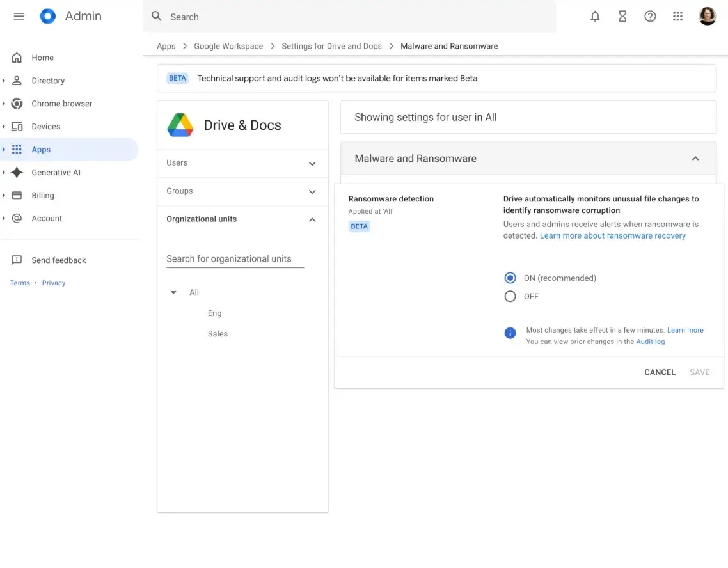Viewport: 728px width, 568px height.
Task: Select the OFF radio button
Action: click(x=510, y=296)
